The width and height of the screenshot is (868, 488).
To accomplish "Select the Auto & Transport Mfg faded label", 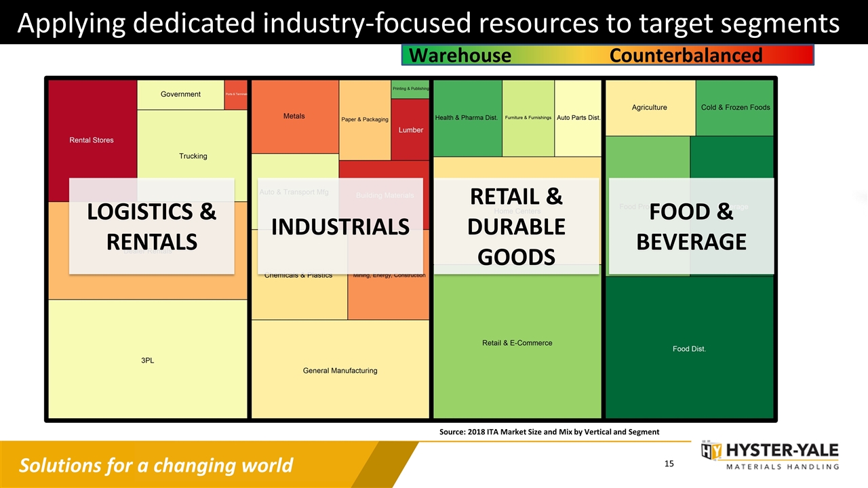I will pos(294,192).
